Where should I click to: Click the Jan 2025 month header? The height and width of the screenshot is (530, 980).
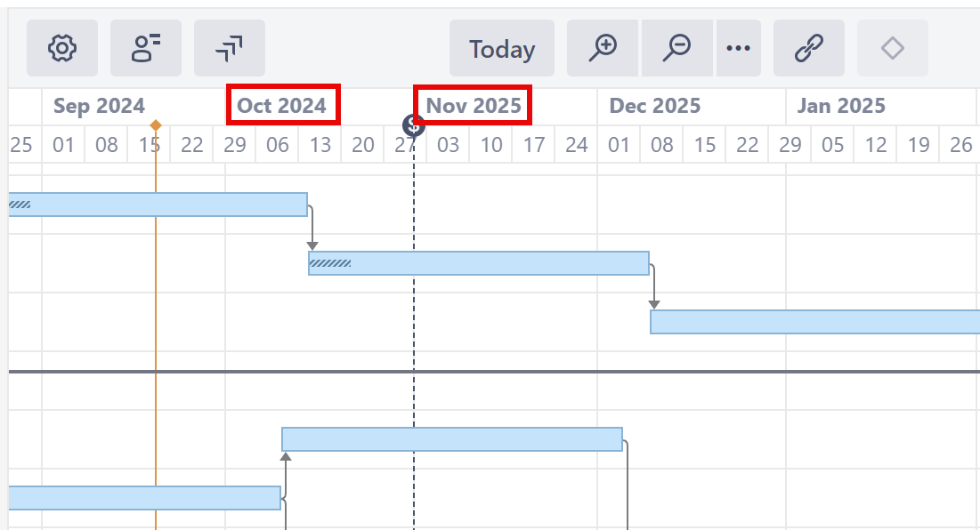click(x=841, y=105)
